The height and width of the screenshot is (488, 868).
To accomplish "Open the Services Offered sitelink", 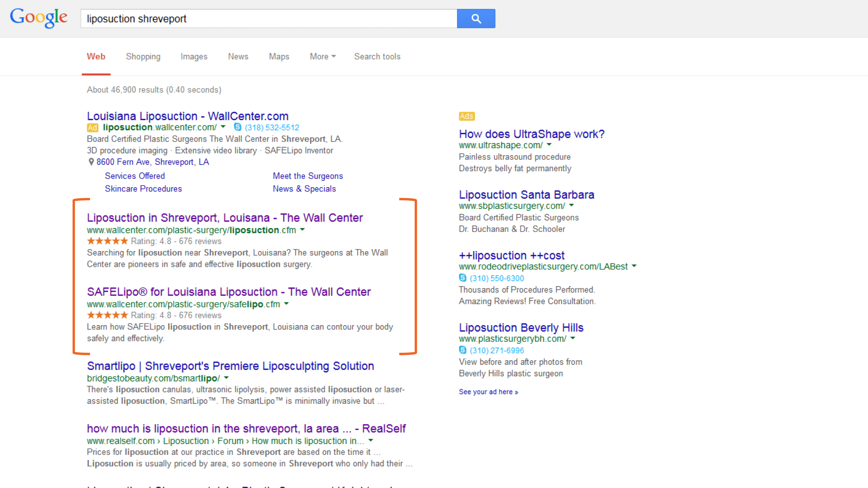I will point(135,176).
